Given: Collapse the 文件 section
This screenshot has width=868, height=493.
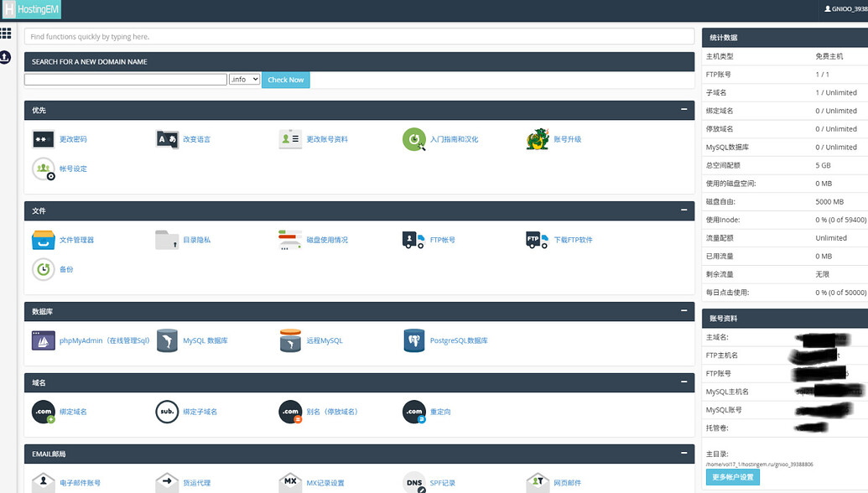Looking at the screenshot, I should 683,210.
